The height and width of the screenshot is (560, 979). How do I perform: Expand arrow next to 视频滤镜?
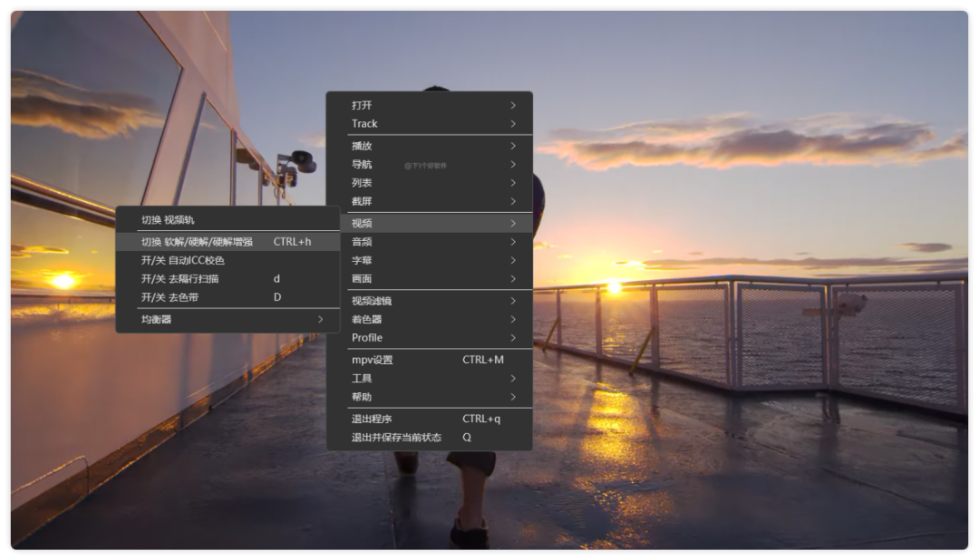[513, 301]
